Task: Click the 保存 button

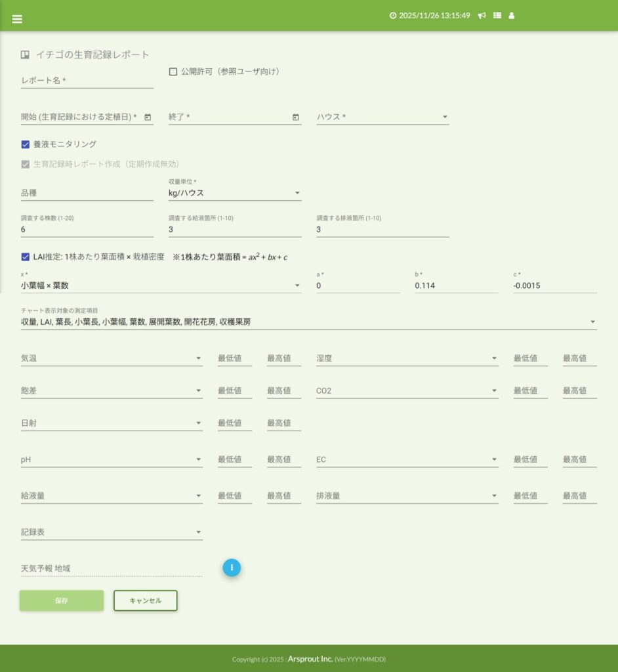Action: [62, 600]
